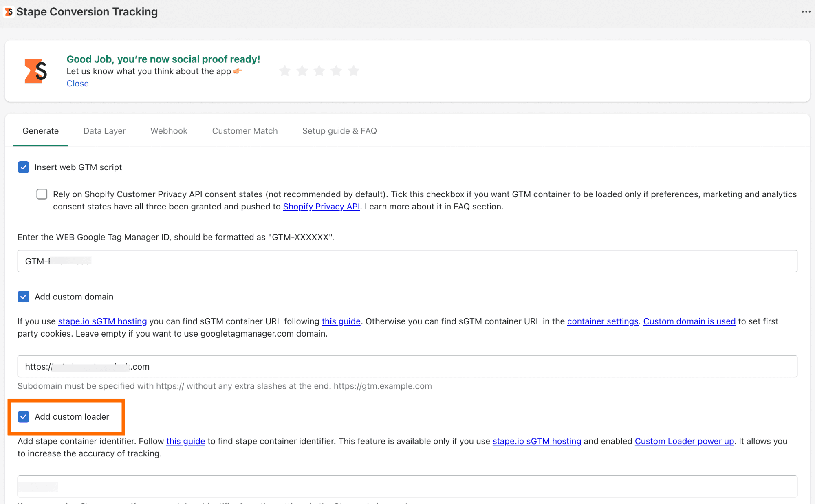Select the Customer Match tab
Image resolution: width=815 pixels, height=504 pixels.
click(244, 131)
